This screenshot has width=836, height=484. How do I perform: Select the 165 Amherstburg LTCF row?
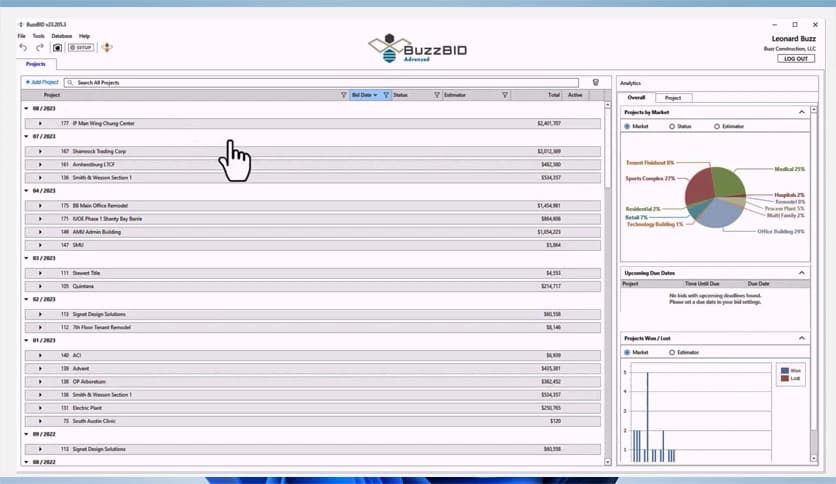point(312,165)
